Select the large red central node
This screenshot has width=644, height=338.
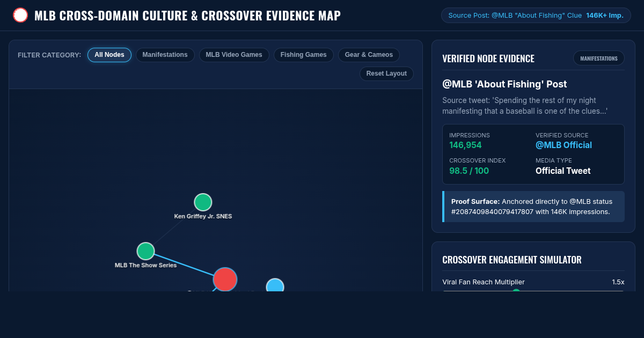pyautogui.click(x=225, y=279)
